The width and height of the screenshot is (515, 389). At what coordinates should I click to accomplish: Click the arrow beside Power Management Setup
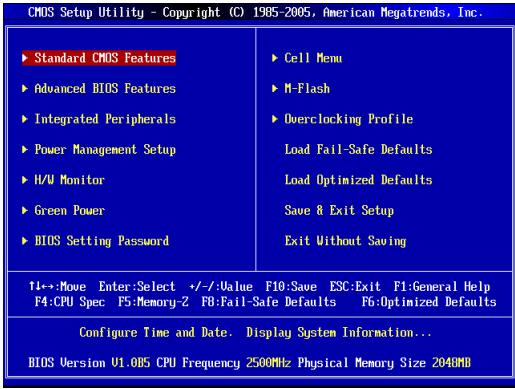[x=25, y=150]
